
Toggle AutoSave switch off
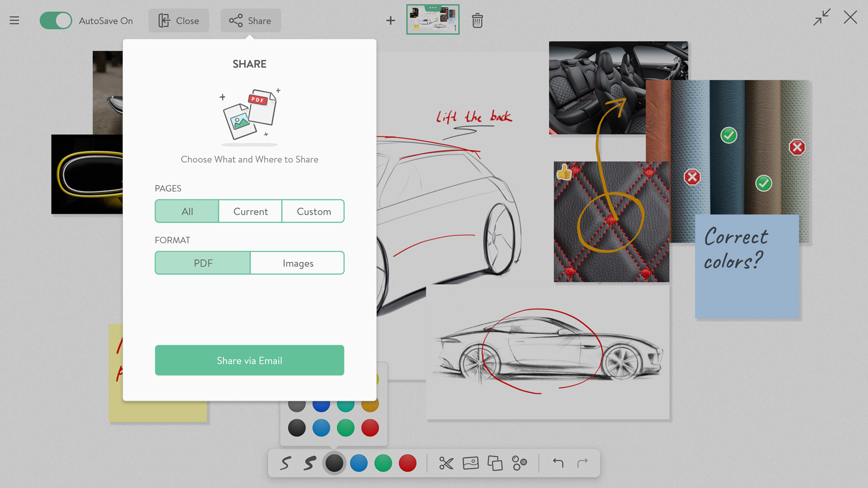point(55,21)
